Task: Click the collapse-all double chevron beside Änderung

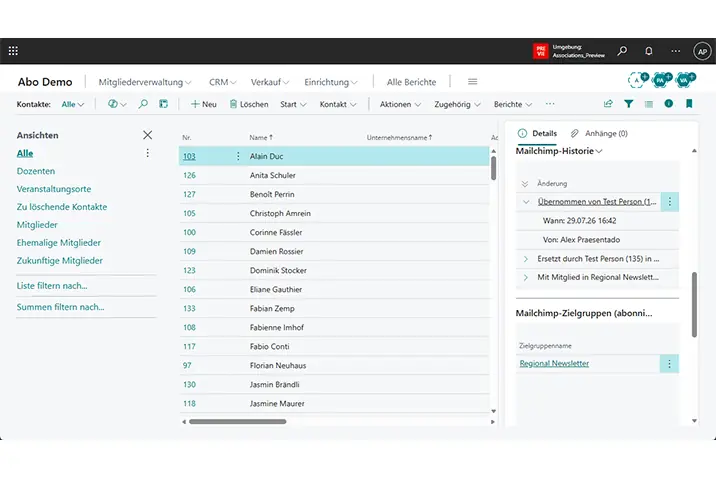Action: [x=525, y=184]
